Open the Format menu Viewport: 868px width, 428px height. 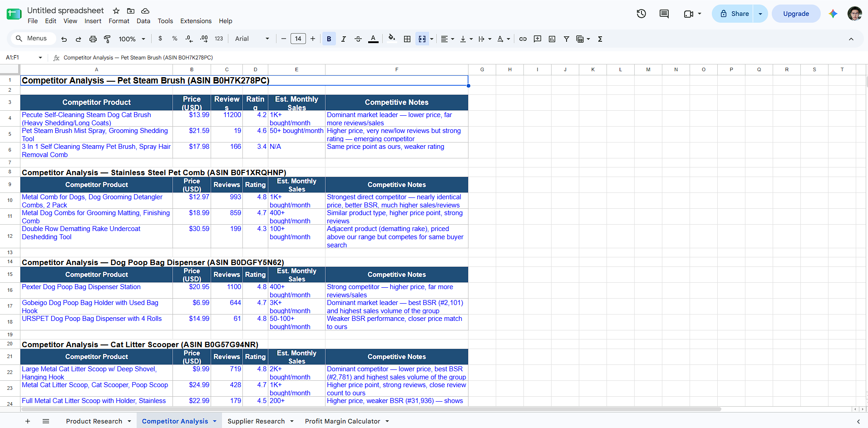(119, 21)
